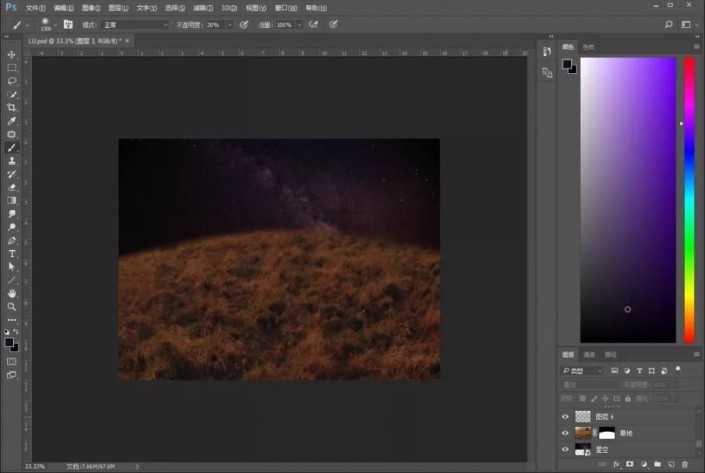The height and width of the screenshot is (473, 705).
Task: Open the blend mode dropdown in options bar
Action: [x=135, y=24]
